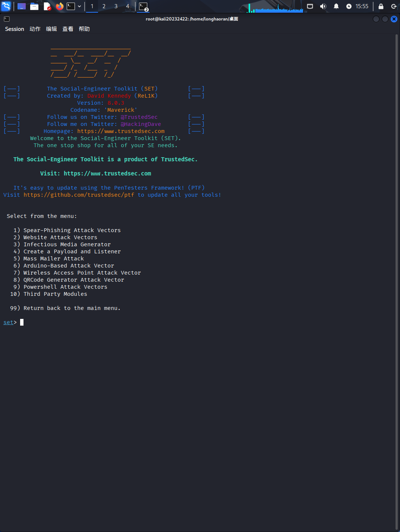Click the 'product of TrustedSec' bold line
The image size is (400, 532).
pyautogui.click(x=105, y=159)
